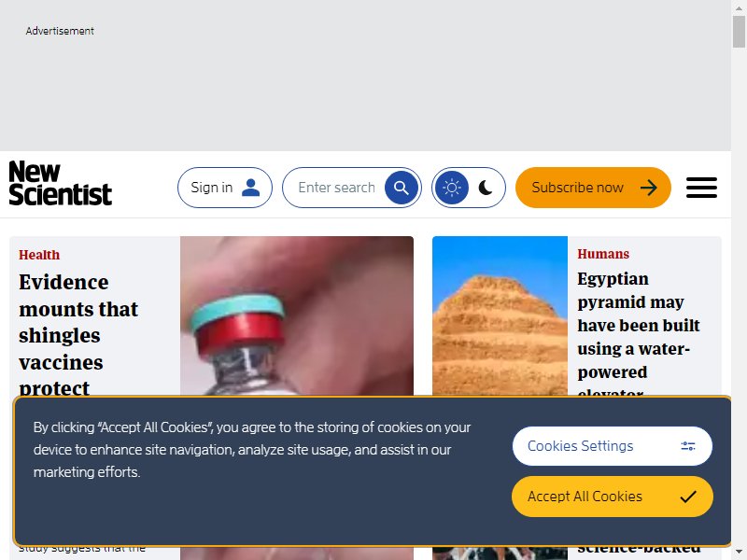Switch to dark mode moon icon
This screenshot has width=747, height=560.
click(486, 188)
